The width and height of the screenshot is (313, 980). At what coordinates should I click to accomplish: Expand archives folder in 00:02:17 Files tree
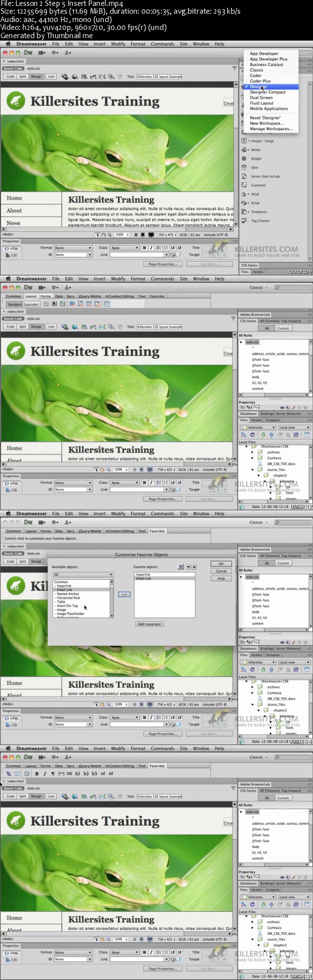[253, 452]
